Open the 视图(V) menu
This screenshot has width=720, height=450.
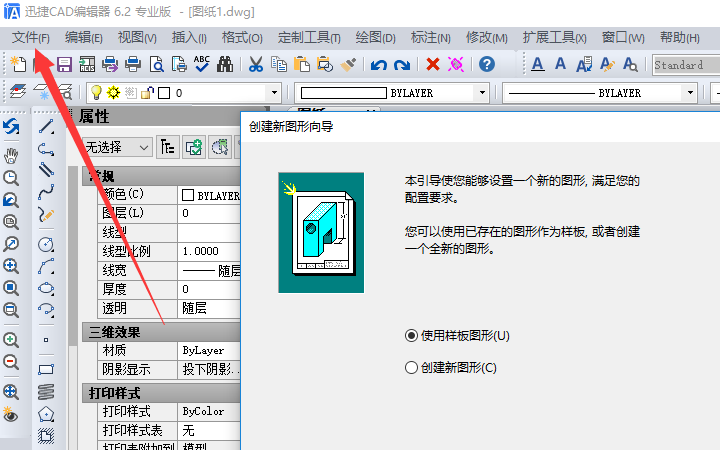pos(137,38)
